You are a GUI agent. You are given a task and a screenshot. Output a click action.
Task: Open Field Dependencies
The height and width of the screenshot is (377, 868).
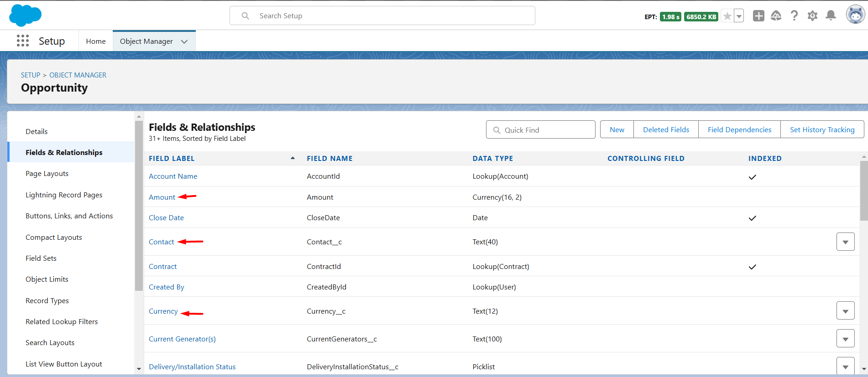click(x=740, y=129)
